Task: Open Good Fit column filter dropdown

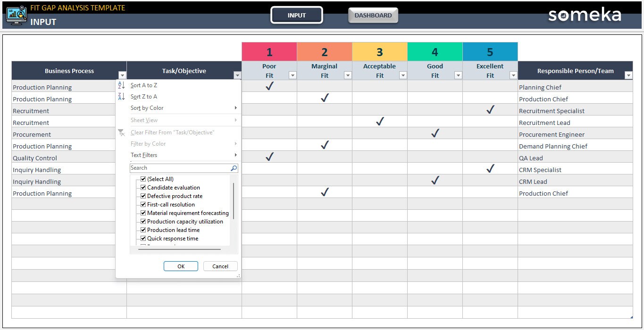Action: (458, 75)
